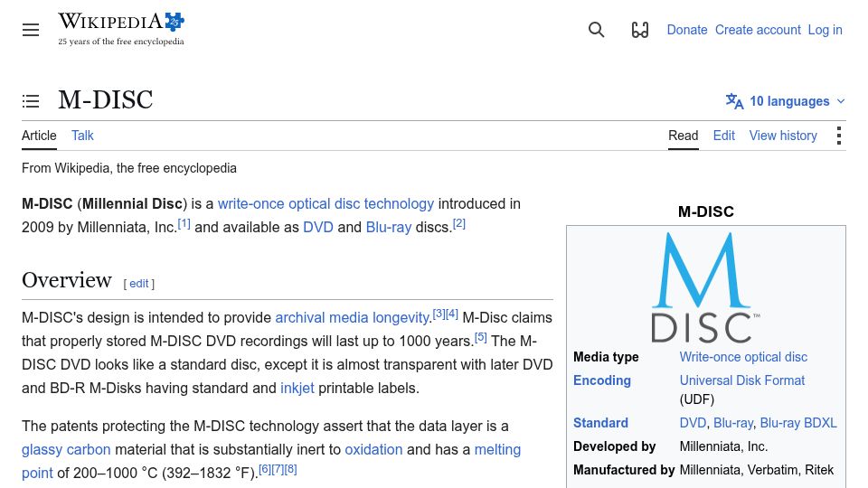Click citation reference [5]

click(480, 337)
